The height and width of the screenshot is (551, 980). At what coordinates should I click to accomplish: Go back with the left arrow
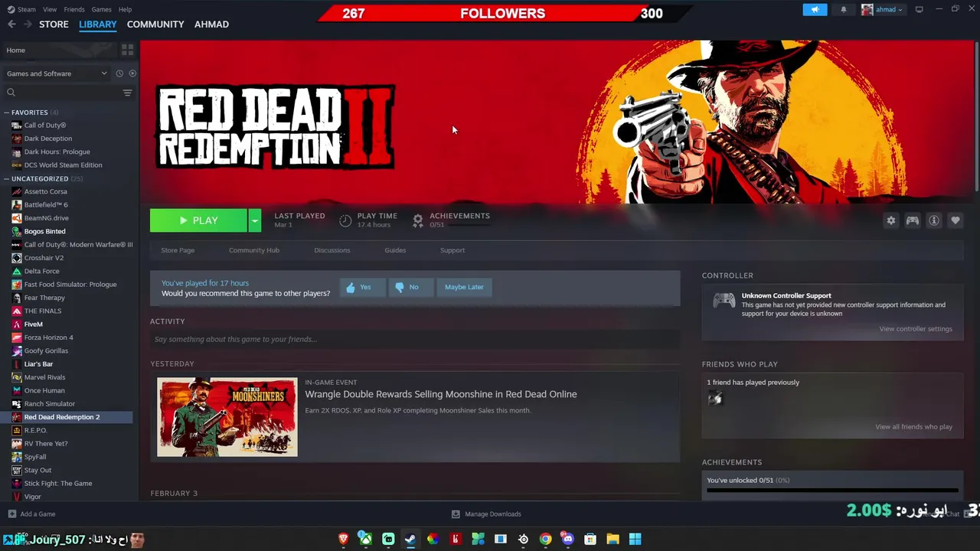click(x=11, y=24)
